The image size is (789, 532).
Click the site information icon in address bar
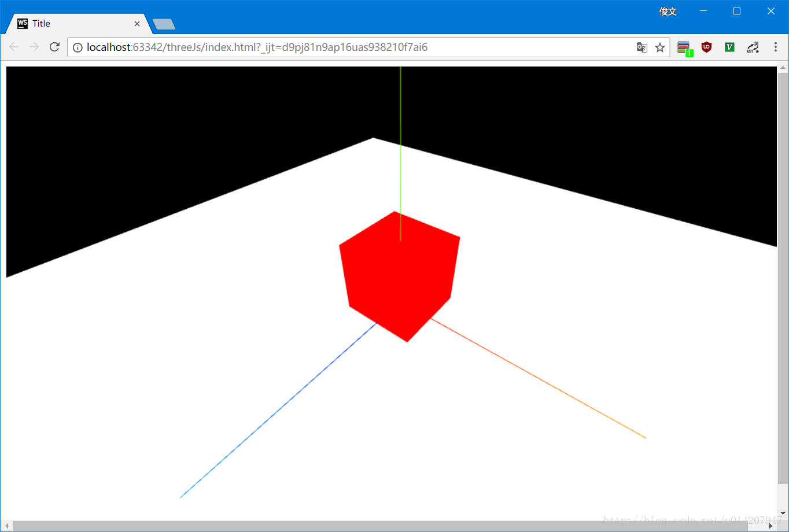tap(78, 47)
